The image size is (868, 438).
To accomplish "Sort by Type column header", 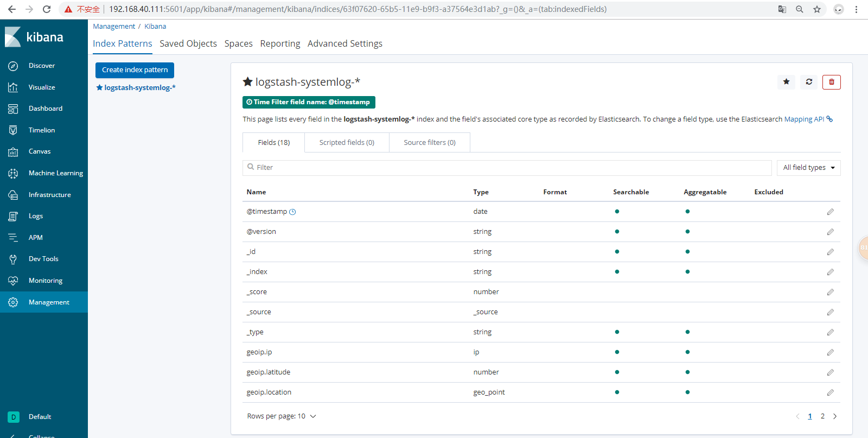I will point(481,192).
